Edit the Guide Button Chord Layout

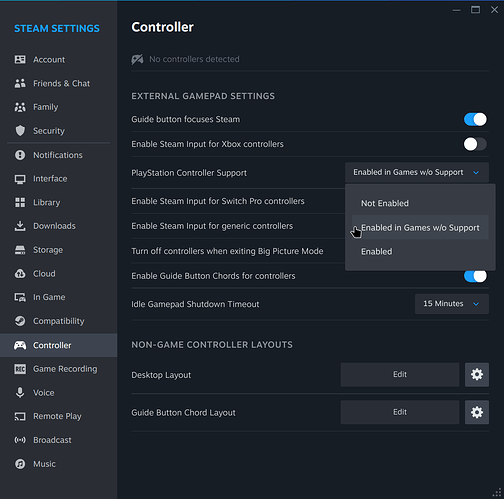pos(400,412)
